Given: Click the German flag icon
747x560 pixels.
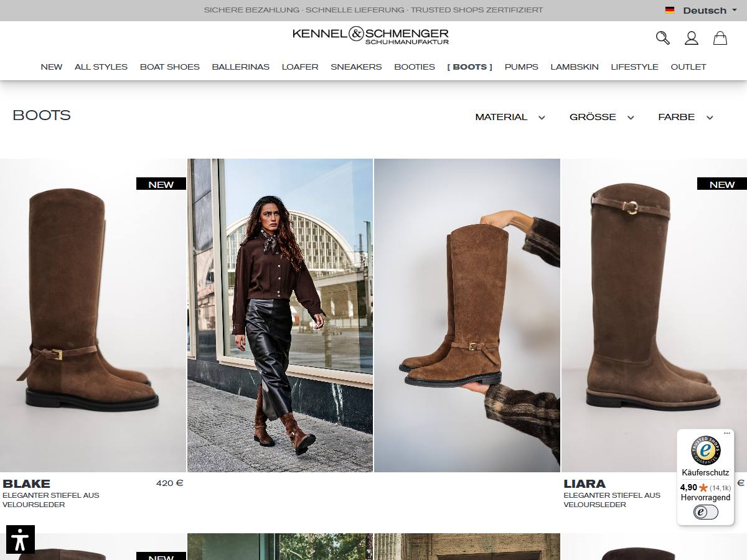Looking at the screenshot, I should coord(670,10).
